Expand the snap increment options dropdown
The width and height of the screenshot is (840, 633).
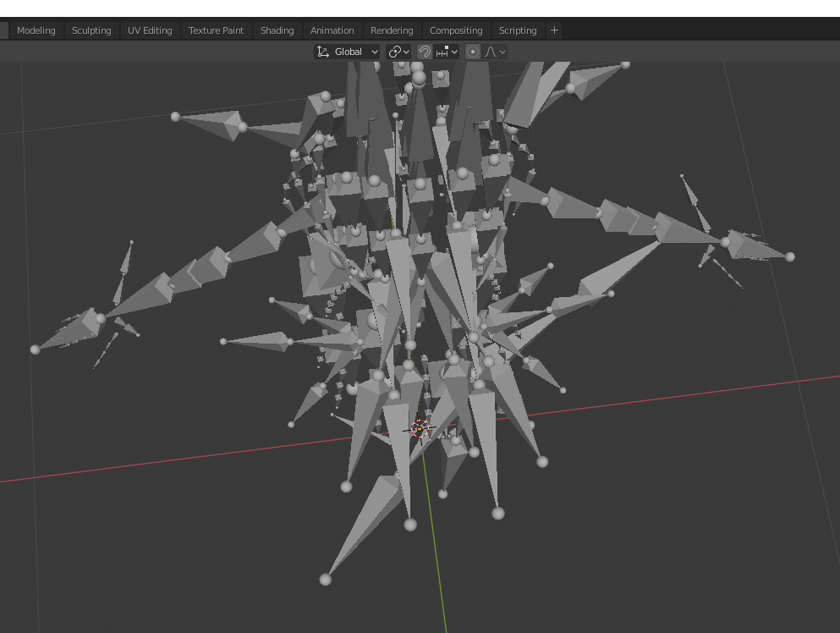447,52
